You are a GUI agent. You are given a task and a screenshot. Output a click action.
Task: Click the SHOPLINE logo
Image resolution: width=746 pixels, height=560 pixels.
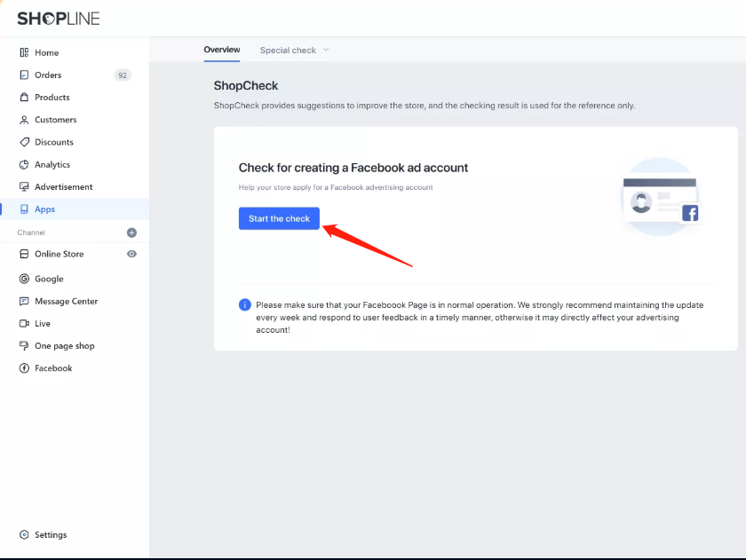pyautogui.click(x=59, y=19)
